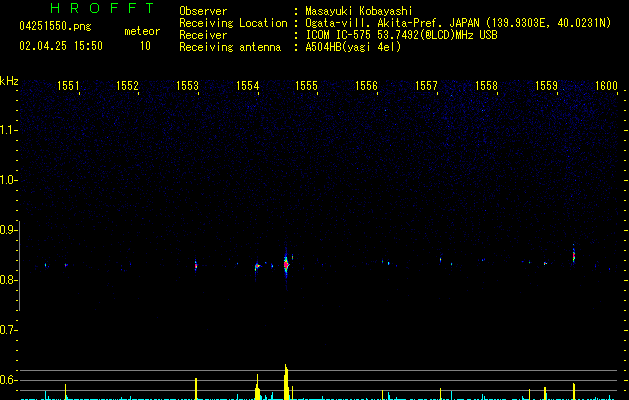Click the 1551 time axis marker
The image size is (629, 400).
(x=68, y=86)
